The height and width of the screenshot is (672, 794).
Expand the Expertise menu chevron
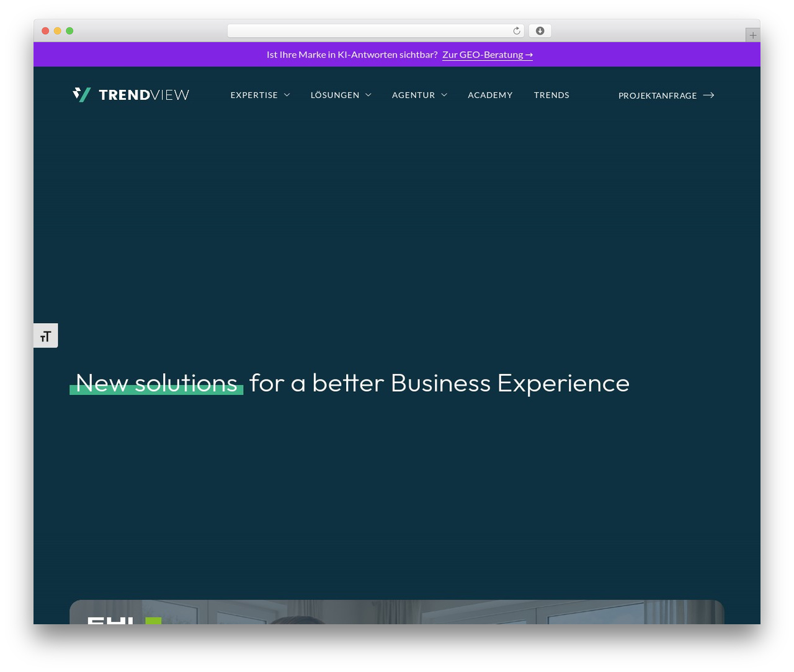pyautogui.click(x=287, y=95)
